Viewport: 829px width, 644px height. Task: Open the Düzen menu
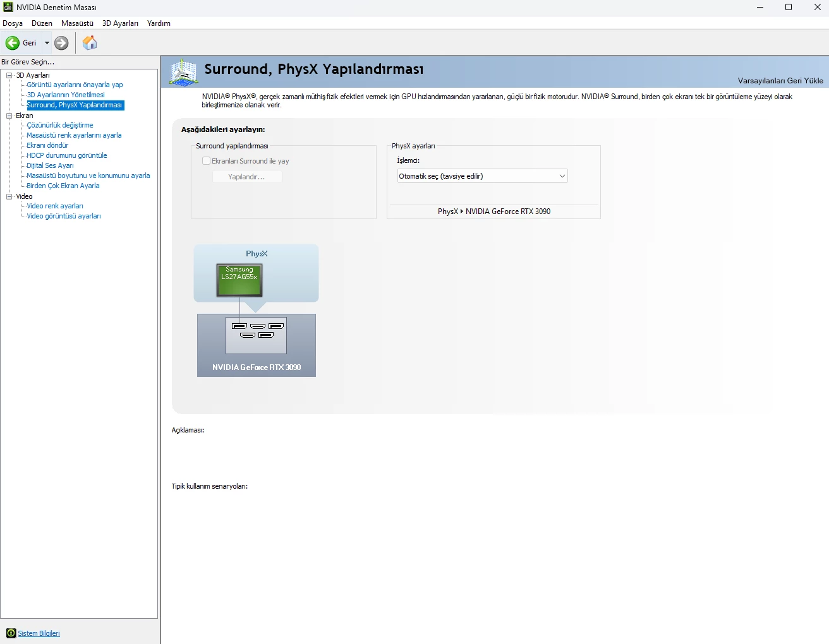(42, 23)
